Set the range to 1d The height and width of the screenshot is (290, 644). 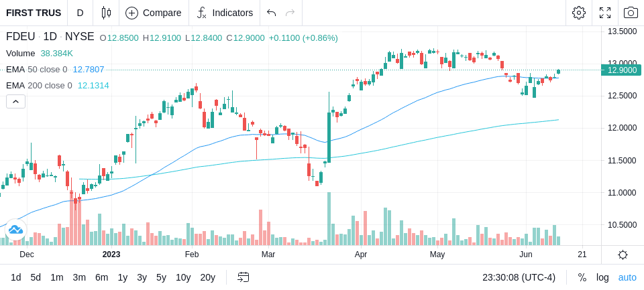tap(16, 278)
